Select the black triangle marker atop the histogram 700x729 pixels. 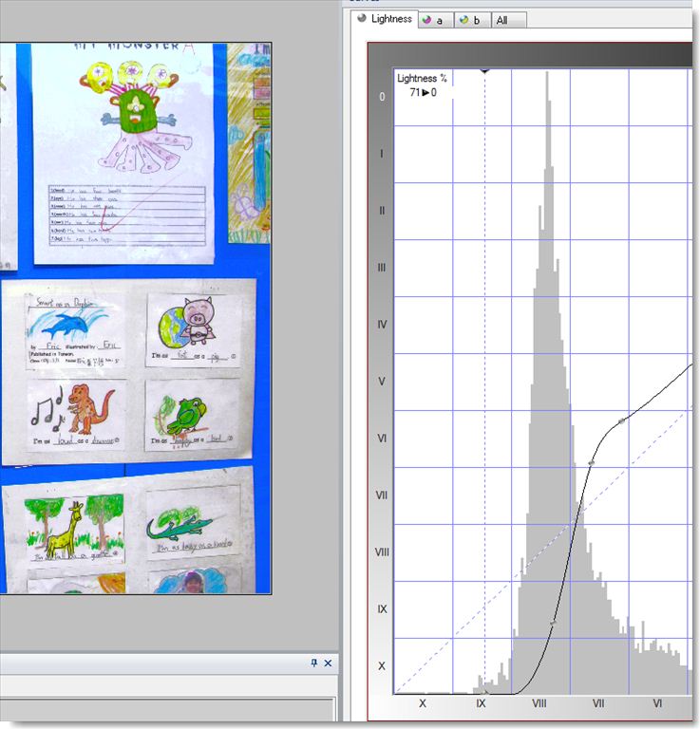(x=484, y=71)
